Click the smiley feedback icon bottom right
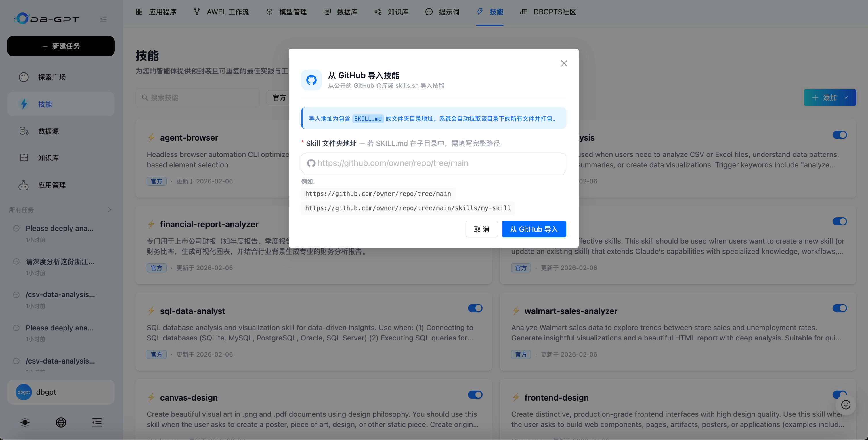Screen dimensions: 868x440 tap(846, 405)
